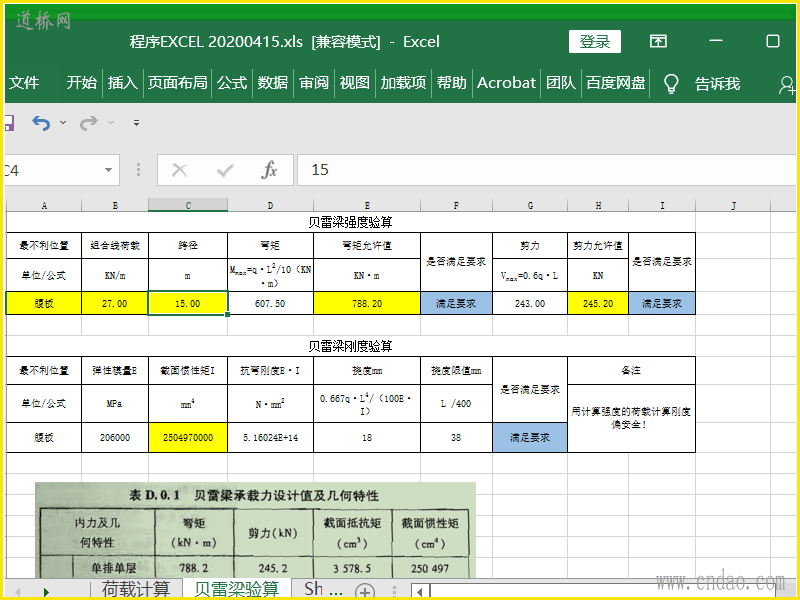Image resolution: width=800 pixels, height=600 pixels.
Task: Open the 百度网盘 ribbon tab
Action: coord(616,83)
